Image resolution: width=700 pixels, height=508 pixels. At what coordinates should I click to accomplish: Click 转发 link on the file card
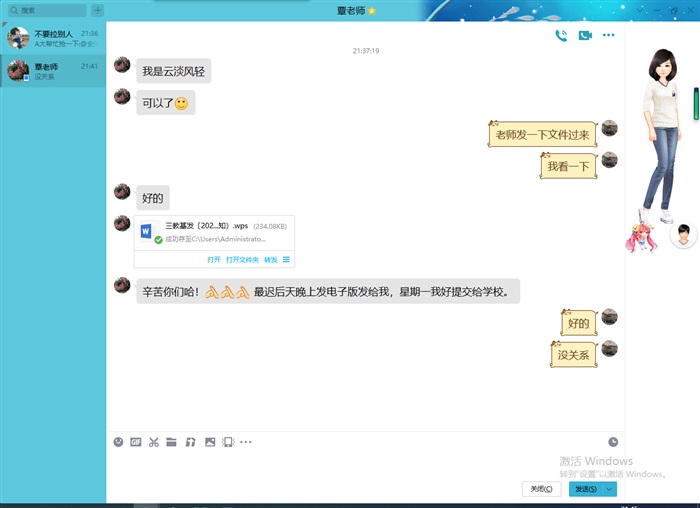270,259
